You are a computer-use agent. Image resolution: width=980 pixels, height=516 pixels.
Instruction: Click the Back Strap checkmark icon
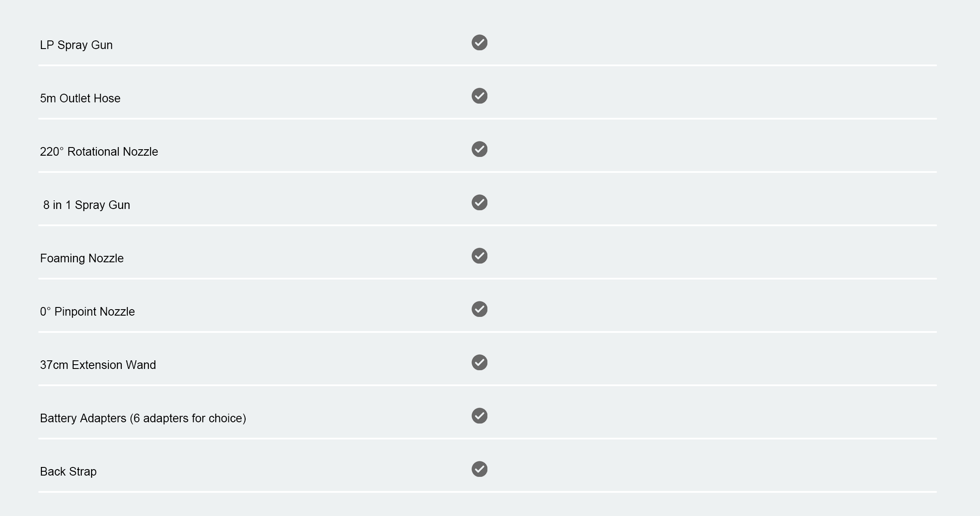(479, 469)
